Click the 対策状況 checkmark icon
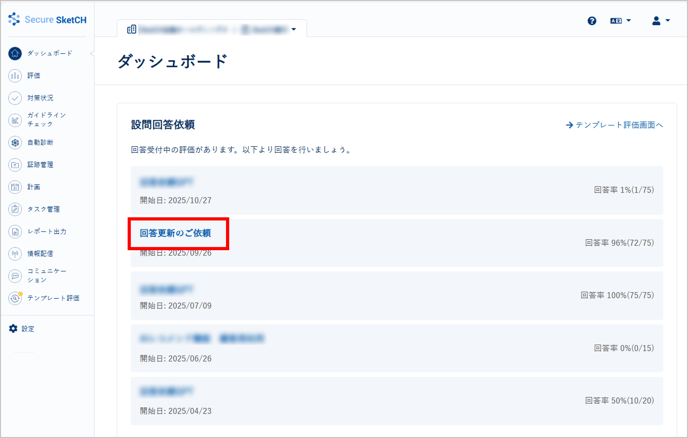Image resolution: width=688 pixels, height=438 pixels. [15, 98]
